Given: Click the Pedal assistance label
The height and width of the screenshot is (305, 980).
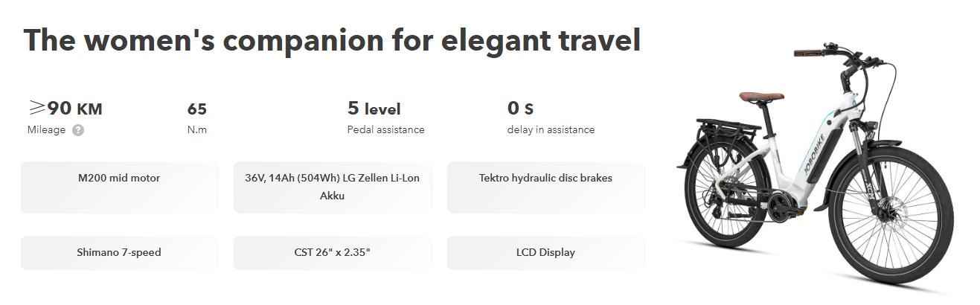Looking at the screenshot, I should (x=385, y=130).
